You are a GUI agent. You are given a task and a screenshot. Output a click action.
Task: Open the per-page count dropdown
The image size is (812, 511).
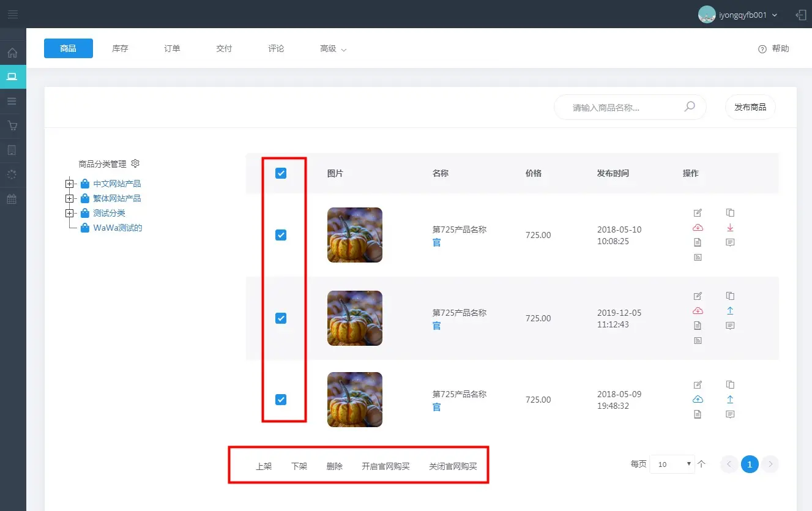click(x=672, y=464)
